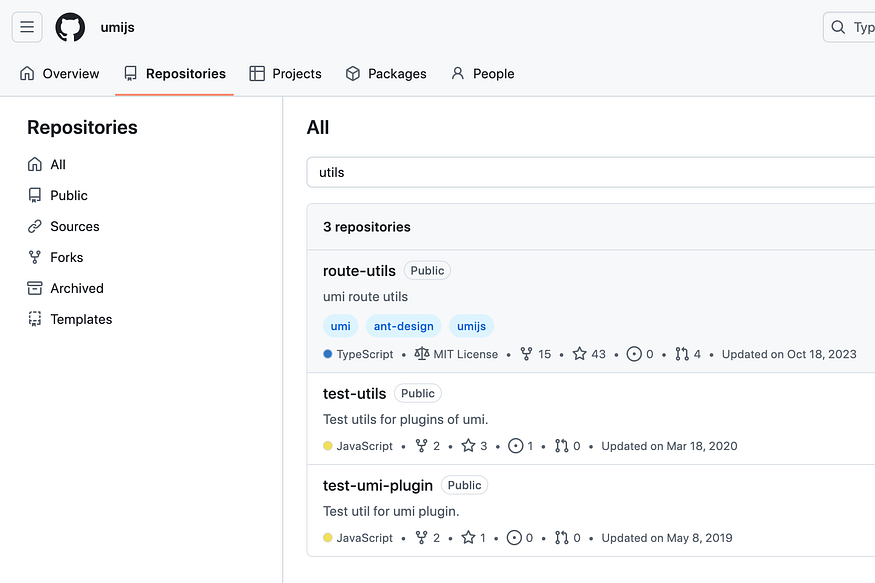Screen dimensions: 875x583
Task: Open the Overview tab
Action: click(60, 74)
